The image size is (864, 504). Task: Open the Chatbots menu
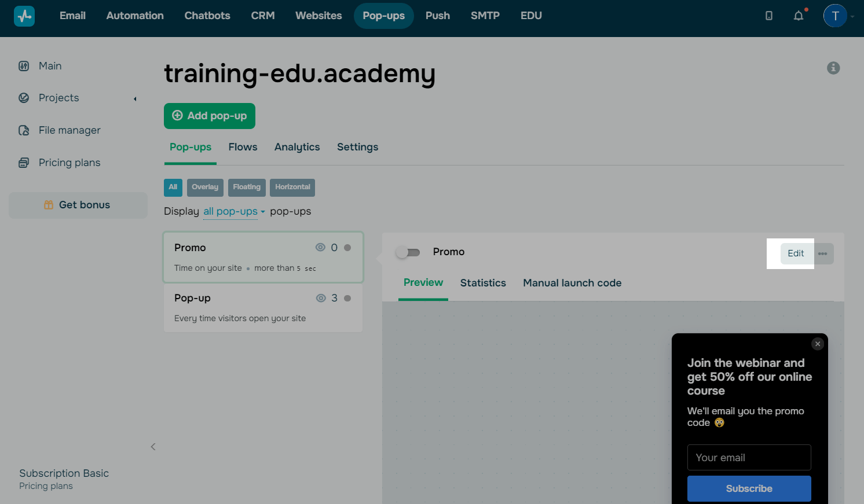click(x=207, y=16)
